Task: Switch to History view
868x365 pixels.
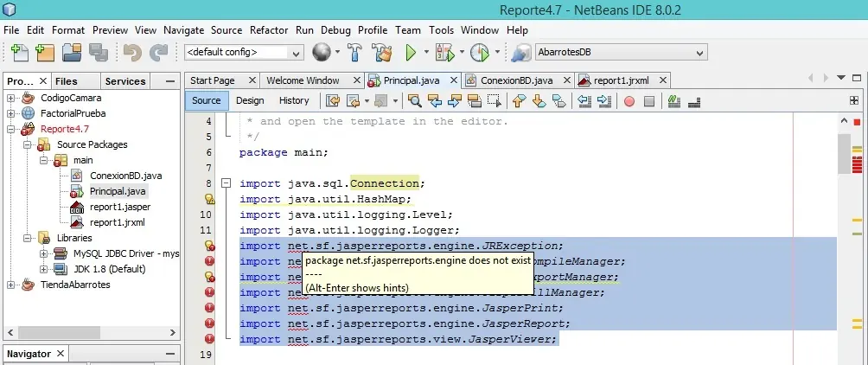Action: tap(294, 101)
